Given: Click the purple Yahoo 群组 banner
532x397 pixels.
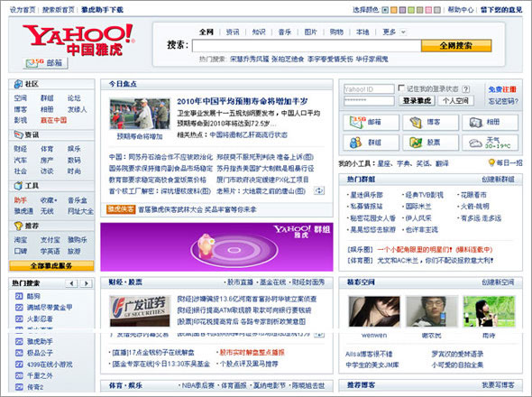Looking at the screenshot, I should coord(216,247).
